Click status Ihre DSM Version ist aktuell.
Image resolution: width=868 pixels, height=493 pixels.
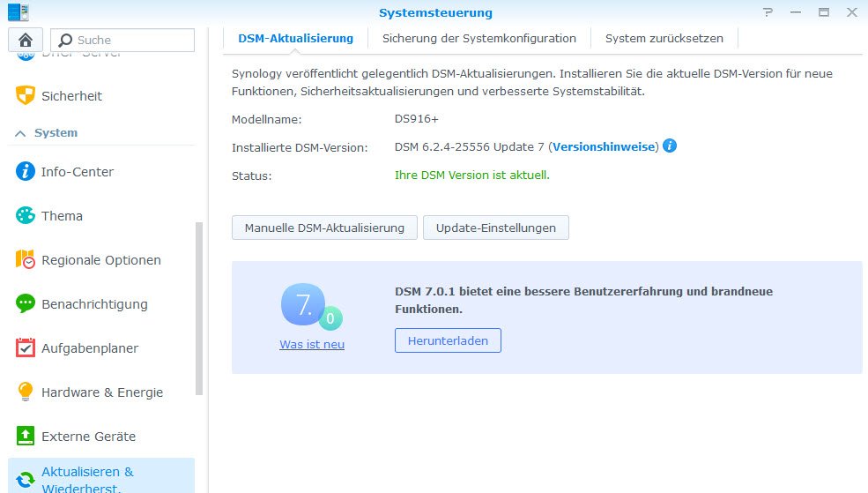[472, 175]
